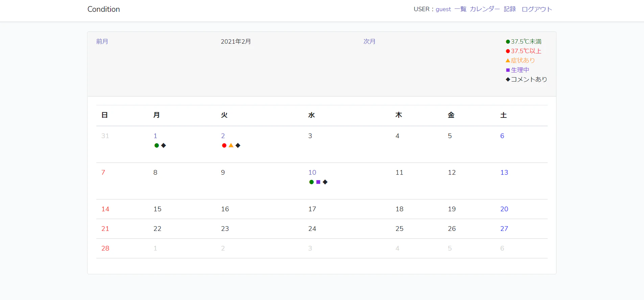
Task: Select the greyed January 31 date
Action: click(x=105, y=136)
